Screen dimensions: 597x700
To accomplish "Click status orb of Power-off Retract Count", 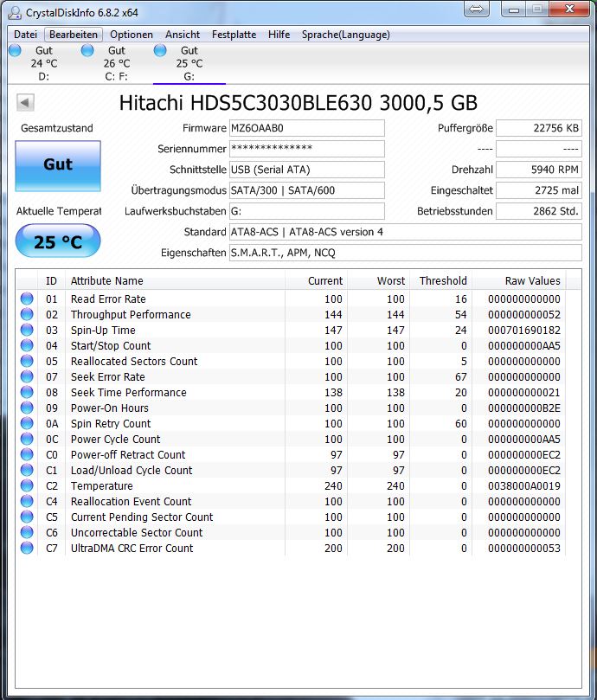I will coord(27,454).
